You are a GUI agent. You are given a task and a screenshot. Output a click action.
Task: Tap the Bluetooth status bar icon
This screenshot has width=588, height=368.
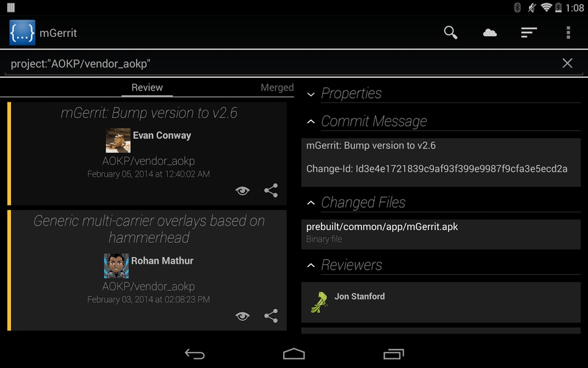click(518, 7)
